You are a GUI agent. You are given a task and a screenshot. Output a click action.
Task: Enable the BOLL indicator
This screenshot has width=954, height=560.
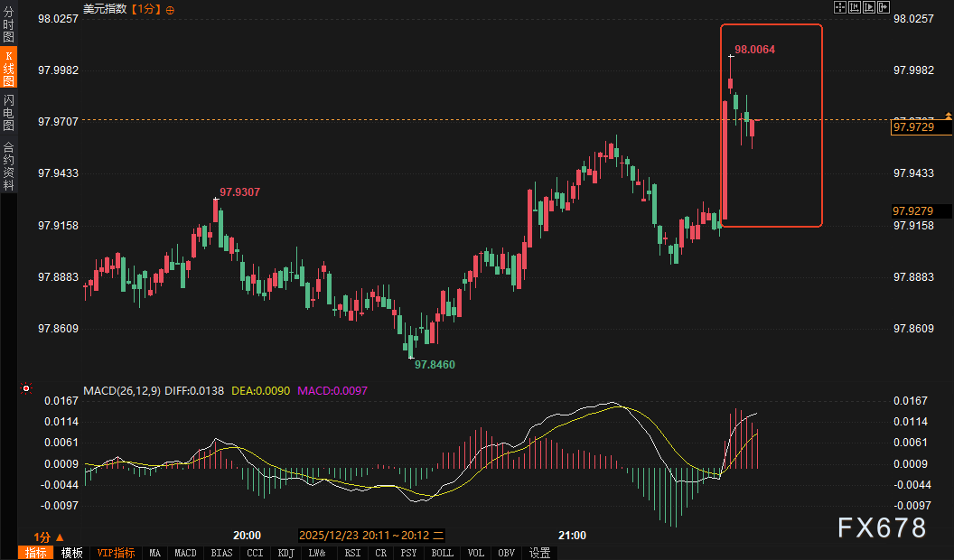(x=442, y=553)
